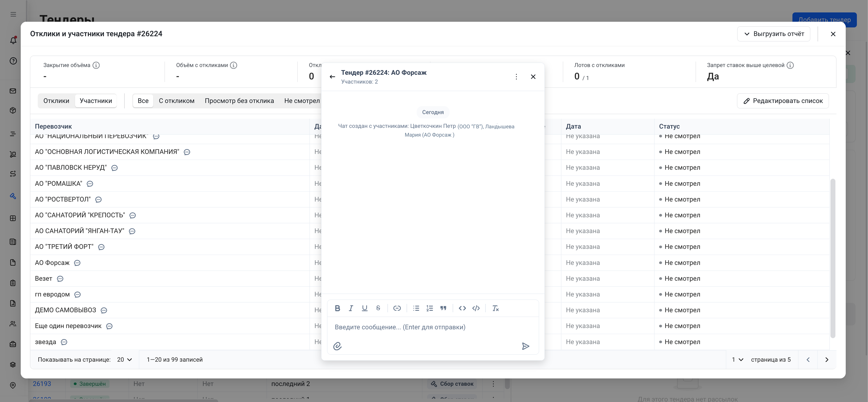This screenshot has width=868, height=402.
Task: Open the page number selector
Action: pyautogui.click(x=737, y=360)
